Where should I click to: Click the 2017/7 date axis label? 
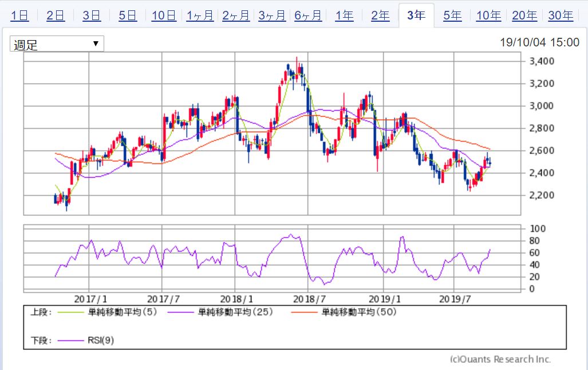click(164, 299)
